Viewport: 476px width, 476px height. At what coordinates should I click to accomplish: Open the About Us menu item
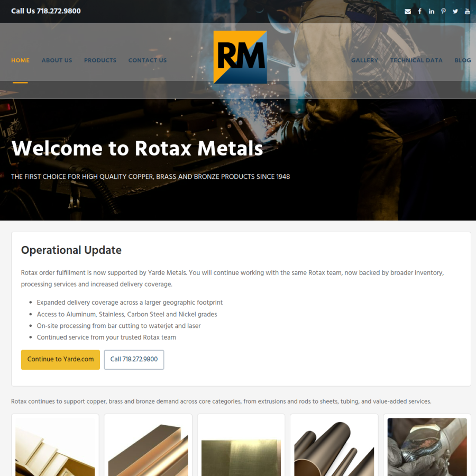click(57, 60)
